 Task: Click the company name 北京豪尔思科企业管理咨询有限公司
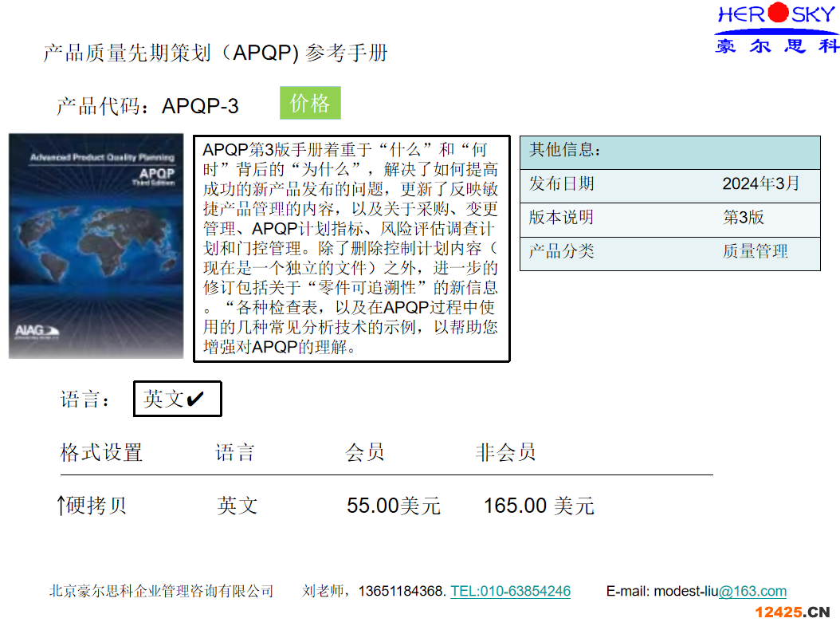pos(161,591)
